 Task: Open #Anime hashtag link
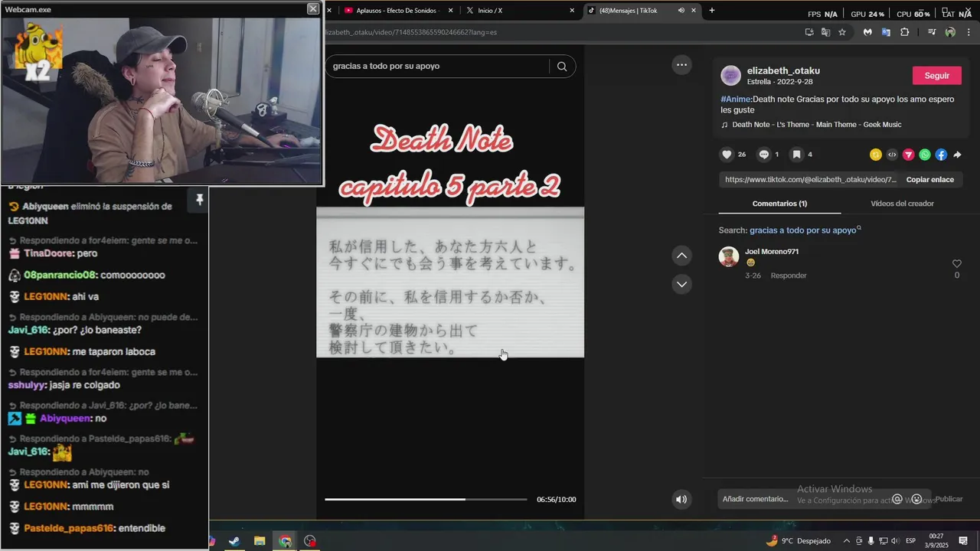coord(736,99)
